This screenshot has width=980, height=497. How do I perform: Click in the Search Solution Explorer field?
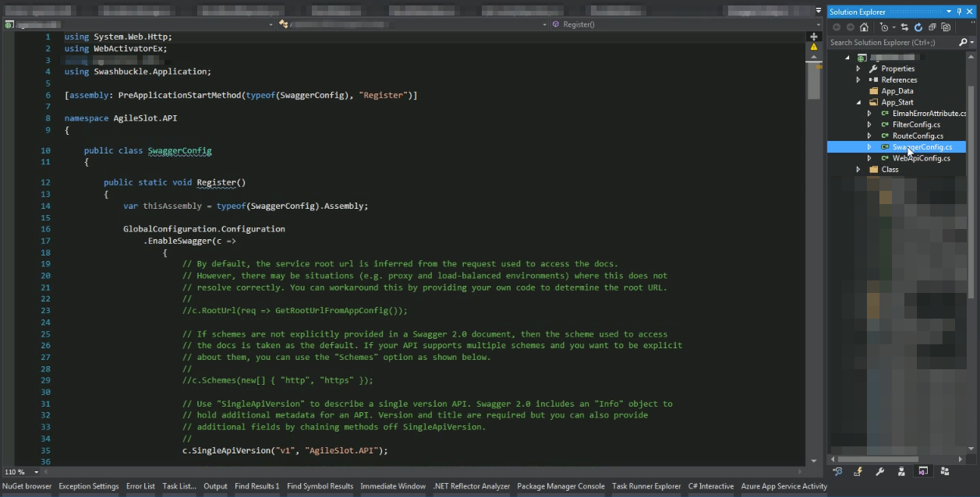pyautogui.click(x=893, y=43)
